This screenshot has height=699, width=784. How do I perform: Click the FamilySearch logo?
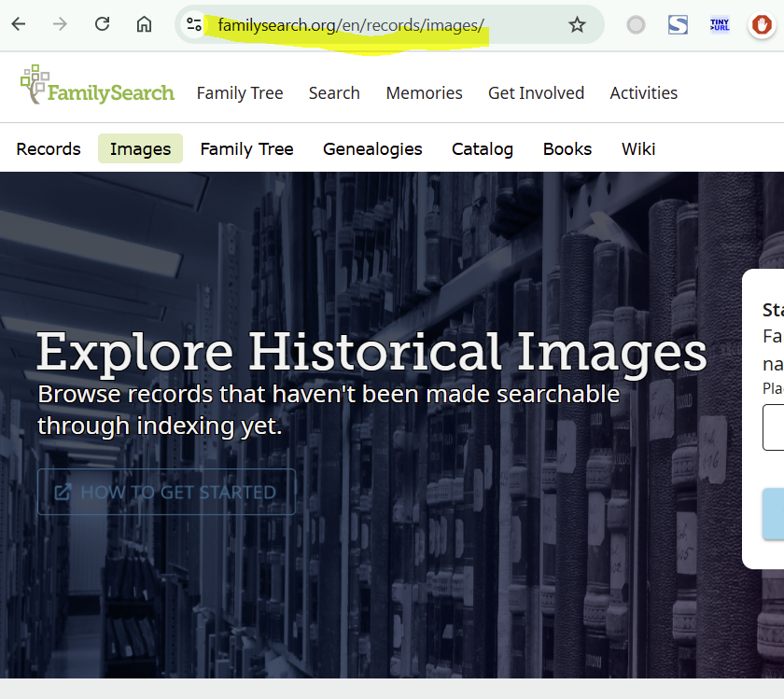(97, 85)
